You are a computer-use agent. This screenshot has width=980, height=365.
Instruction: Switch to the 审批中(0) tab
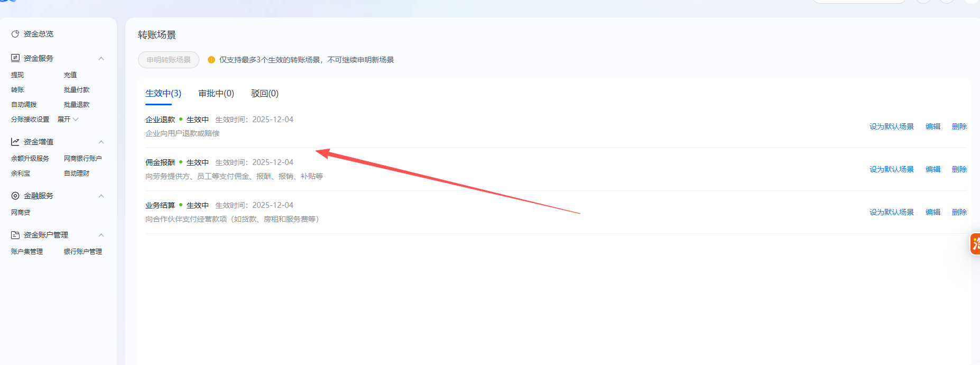216,94
